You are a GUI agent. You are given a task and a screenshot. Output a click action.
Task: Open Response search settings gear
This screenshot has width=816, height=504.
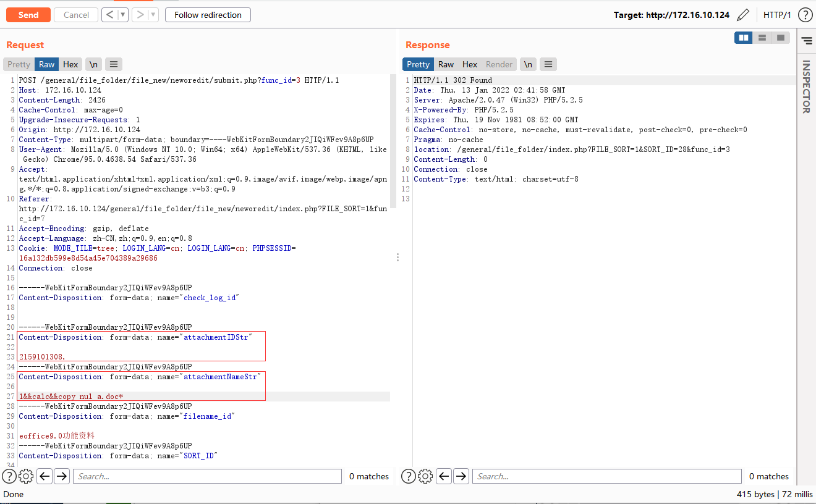click(425, 476)
